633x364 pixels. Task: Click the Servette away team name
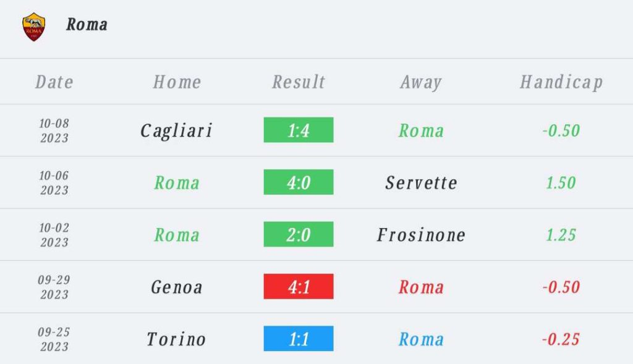pos(421,183)
